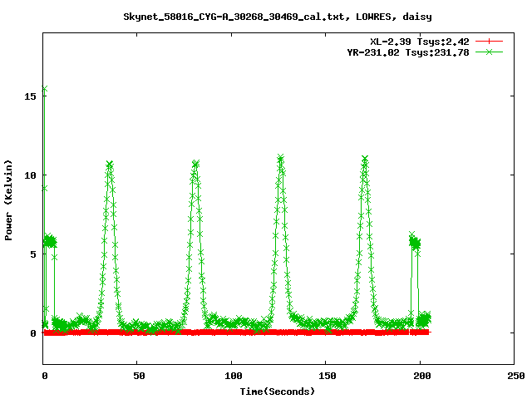532x399 pixels.
Task: Click the y-axis tick label 10
Action: (30, 175)
